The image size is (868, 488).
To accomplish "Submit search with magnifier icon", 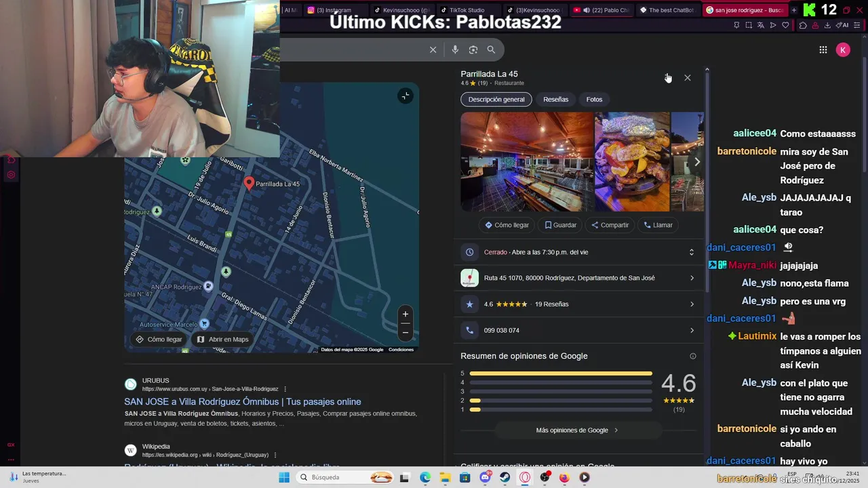I will (x=491, y=49).
